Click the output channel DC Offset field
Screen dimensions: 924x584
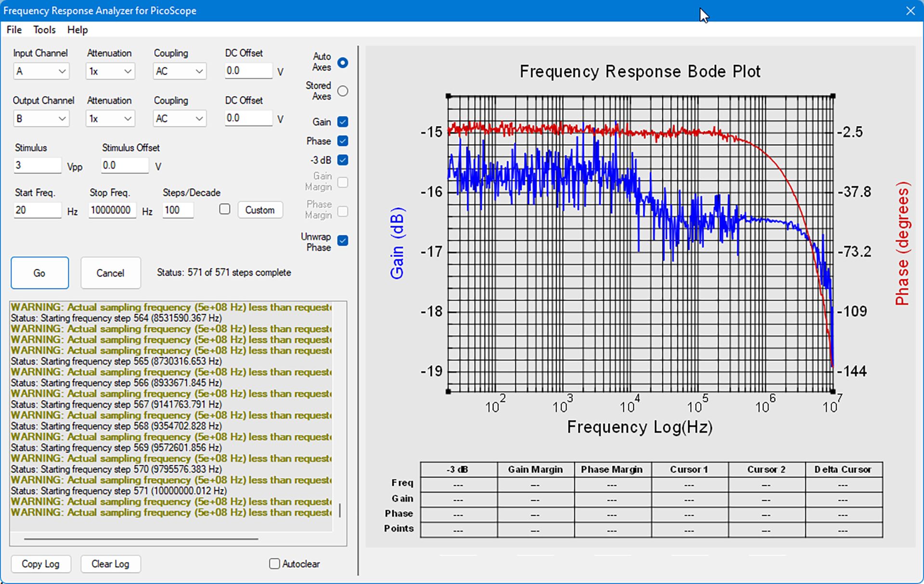pyautogui.click(x=248, y=118)
